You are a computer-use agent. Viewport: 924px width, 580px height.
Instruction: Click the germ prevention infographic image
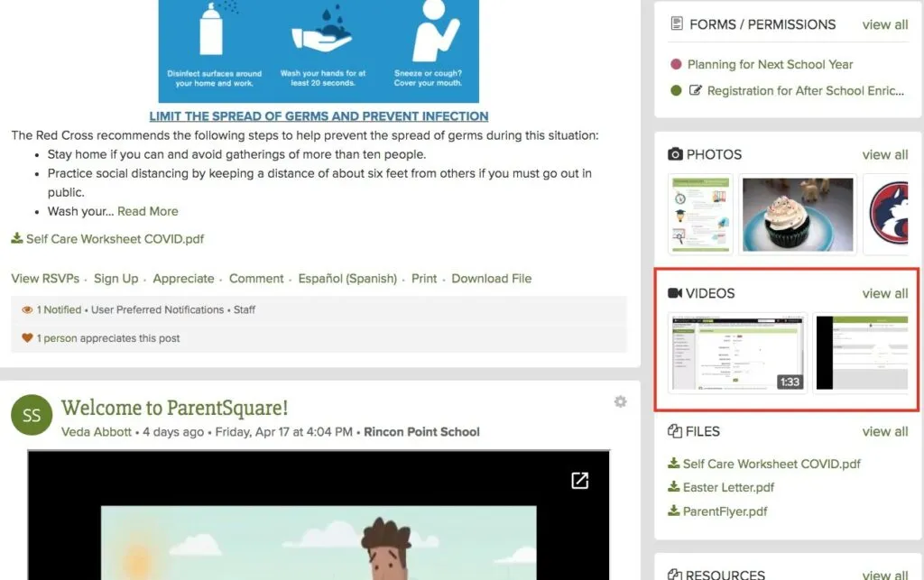coord(319,51)
